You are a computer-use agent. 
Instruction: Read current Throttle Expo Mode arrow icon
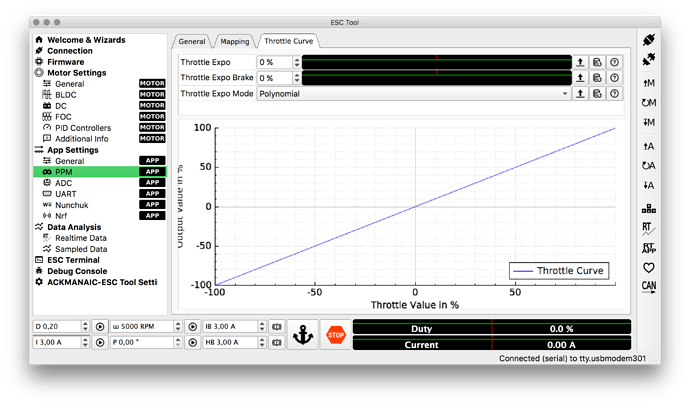click(x=580, y=94)
